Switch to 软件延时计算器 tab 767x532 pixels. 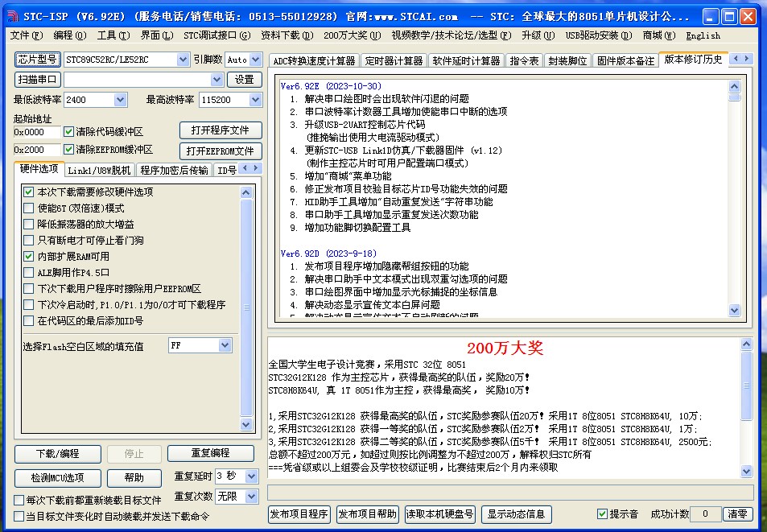(466, 60)
